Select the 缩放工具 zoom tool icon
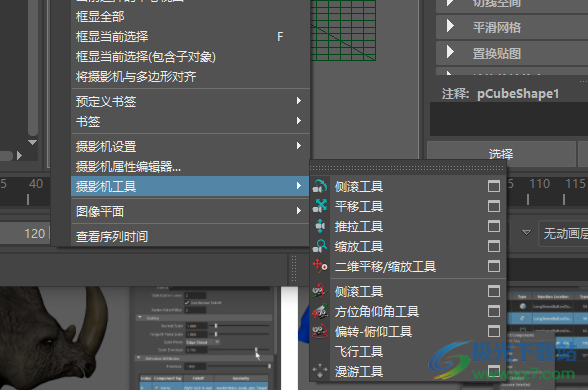The image size is (588, 390). pyautogui.click(x=320, y=246)
